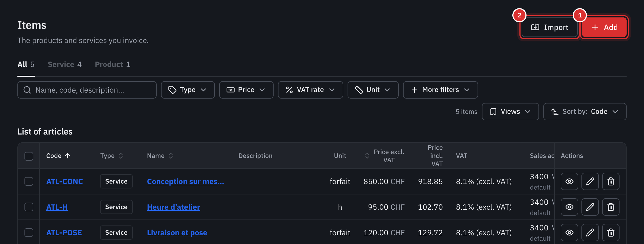
Task: Click the 918.85 price incl. VAT value
Action: coord(430,181)
